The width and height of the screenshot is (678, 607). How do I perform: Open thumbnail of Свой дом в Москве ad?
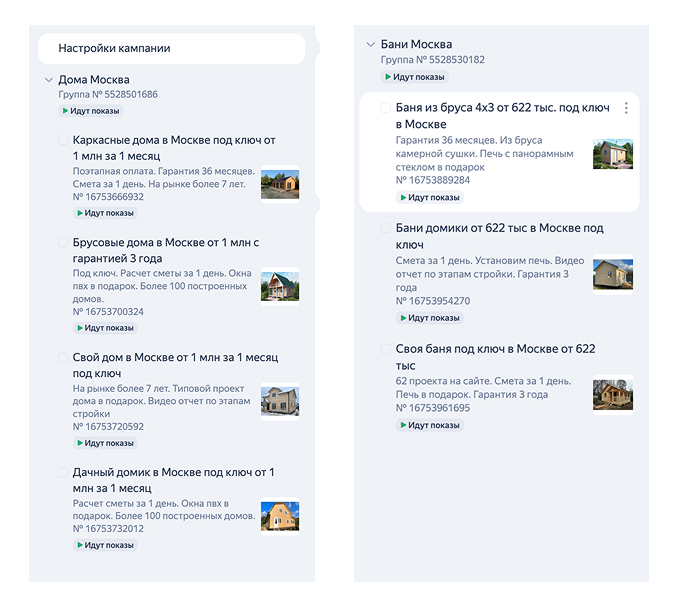(x=280, y=401)
